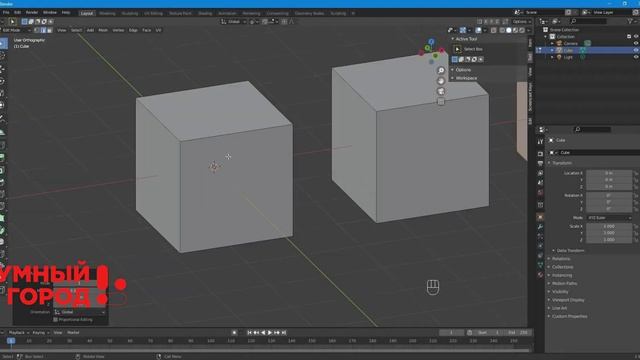Viewport: 640px width, 360px height.
Task: Expand the Relations panel
Action: click(x=559, y=259)
